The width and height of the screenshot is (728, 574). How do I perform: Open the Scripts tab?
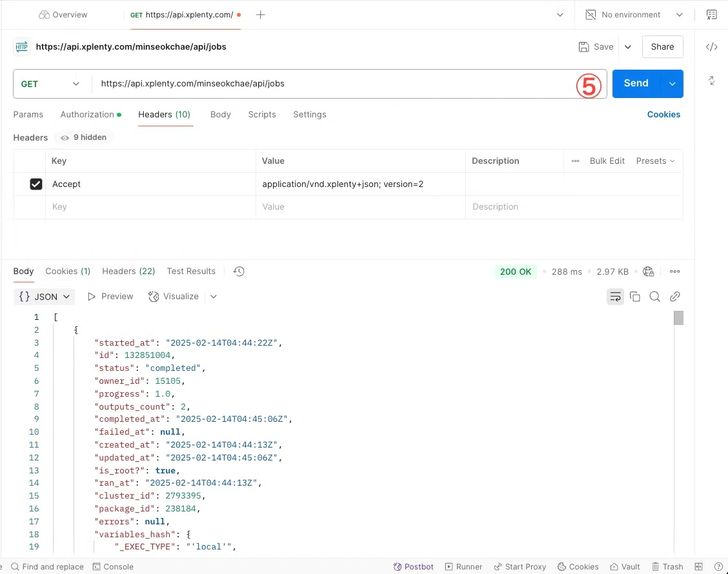[x=262, y=115]
